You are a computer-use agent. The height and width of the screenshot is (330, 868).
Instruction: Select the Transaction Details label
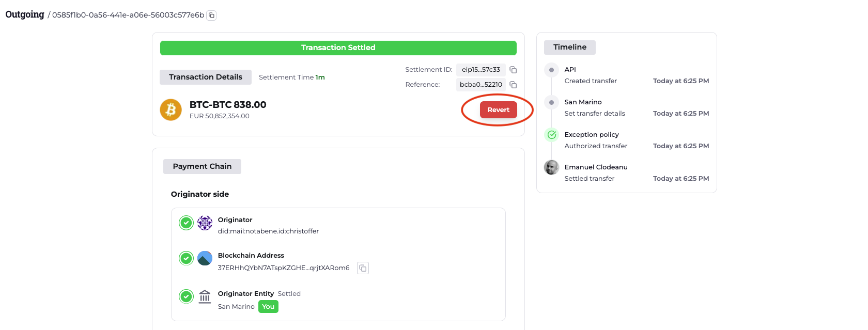pos(206,77)
